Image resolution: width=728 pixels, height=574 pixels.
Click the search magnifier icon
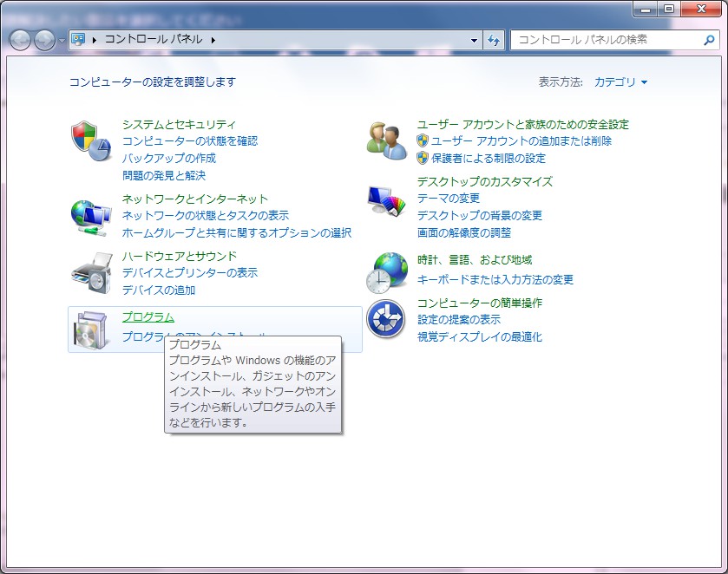[709, 40]
